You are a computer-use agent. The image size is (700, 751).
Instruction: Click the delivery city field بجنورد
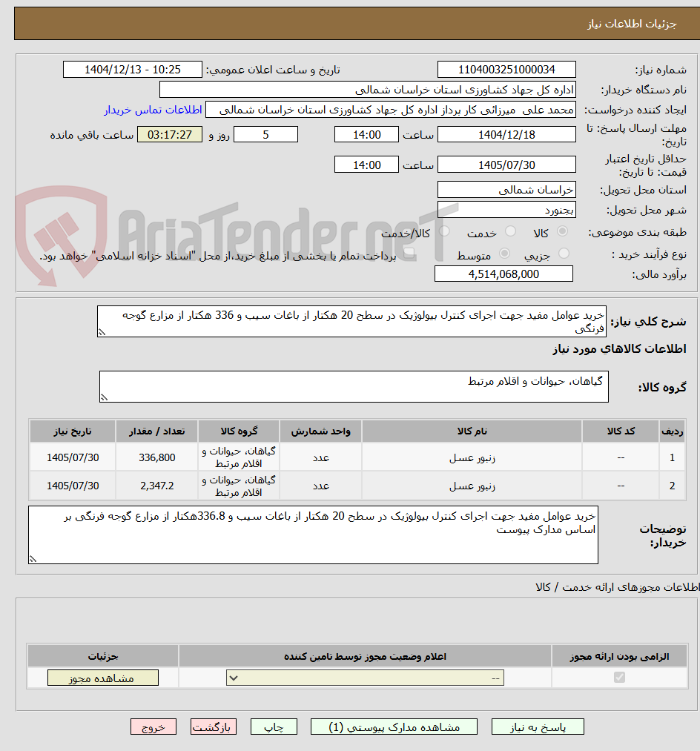point(506,210)
